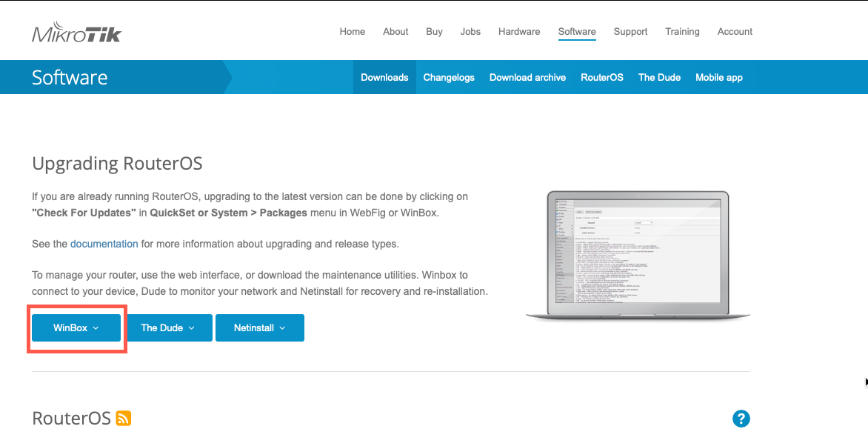The width and height of the screenshot is (868, 429).
Task: Click the RSS feed icon beside RouterOS
Action: coord(124,418)
